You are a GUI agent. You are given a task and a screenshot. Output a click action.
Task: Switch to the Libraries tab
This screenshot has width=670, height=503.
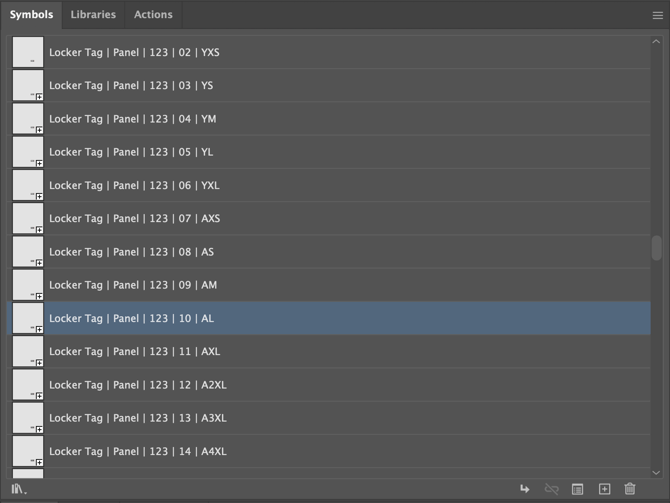click(93, 15)
